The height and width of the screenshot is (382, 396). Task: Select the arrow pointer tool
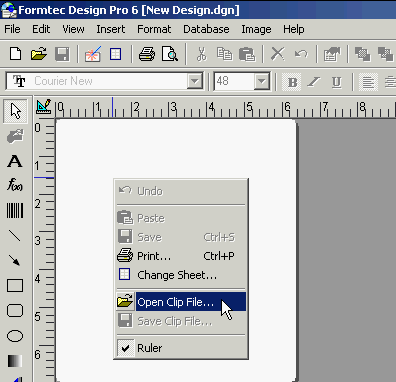click(x=15, y=111)
